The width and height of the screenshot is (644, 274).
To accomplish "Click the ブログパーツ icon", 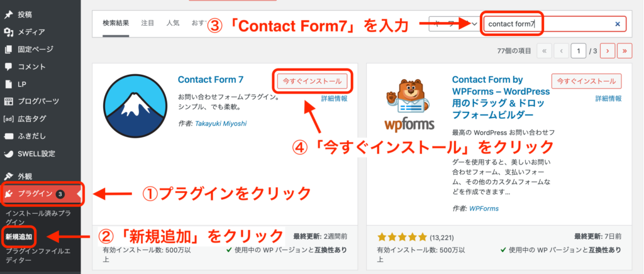I will (8, 101).
